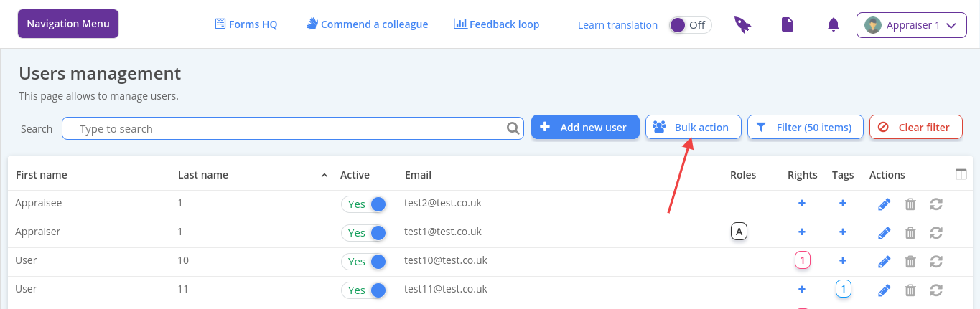The image size is (980, 309).
Task: Turn on Learn translation switch
Action: coord(689,25)
